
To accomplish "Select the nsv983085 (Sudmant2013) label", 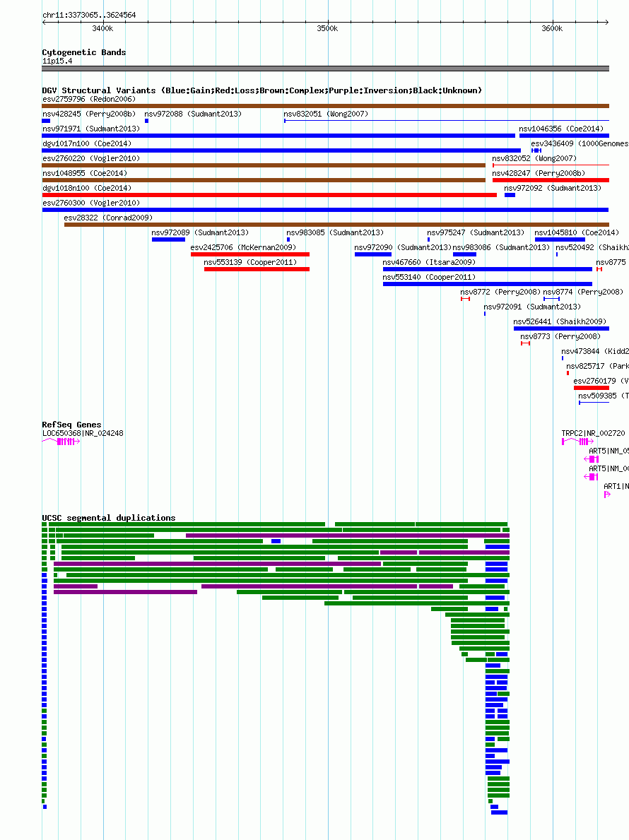I will (x=335, y=233).
